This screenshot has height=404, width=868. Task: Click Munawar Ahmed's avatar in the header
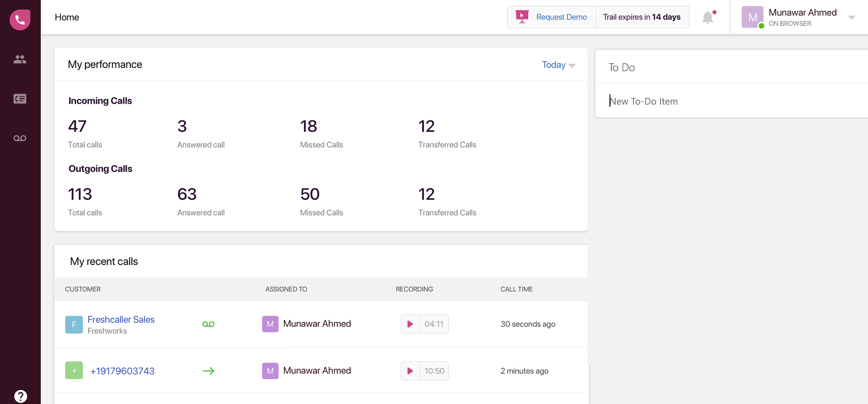click(x=752, y=17)
